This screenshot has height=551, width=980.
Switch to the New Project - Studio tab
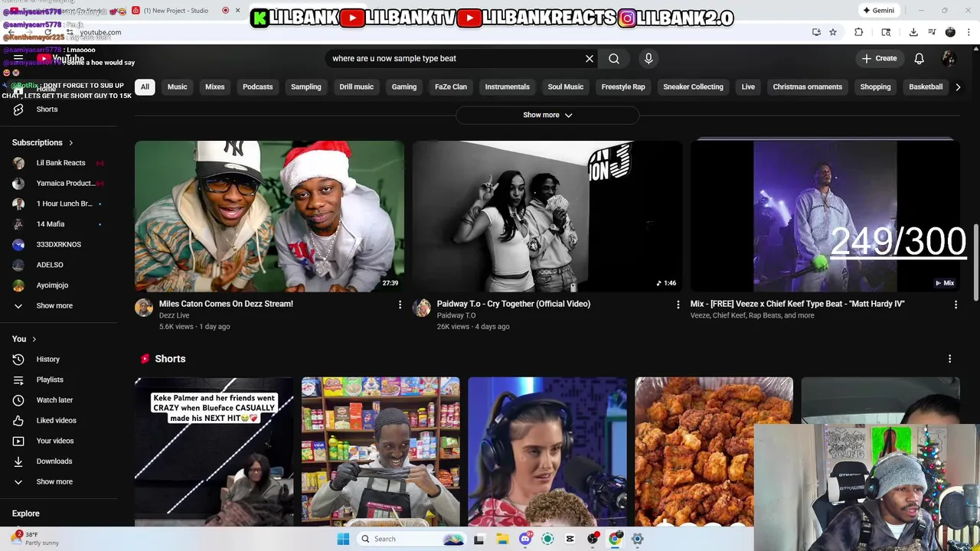click(x=180, y=10)
